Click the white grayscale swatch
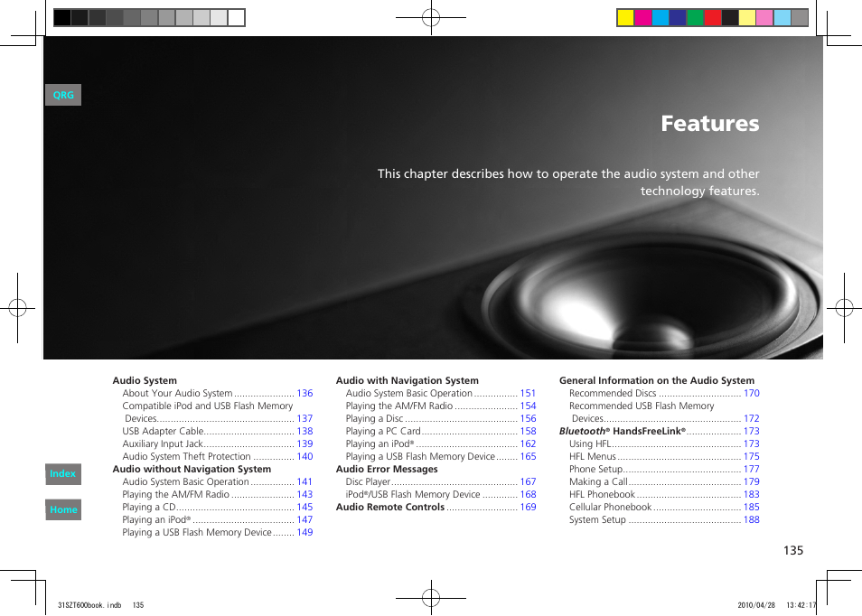 (237, 17)
